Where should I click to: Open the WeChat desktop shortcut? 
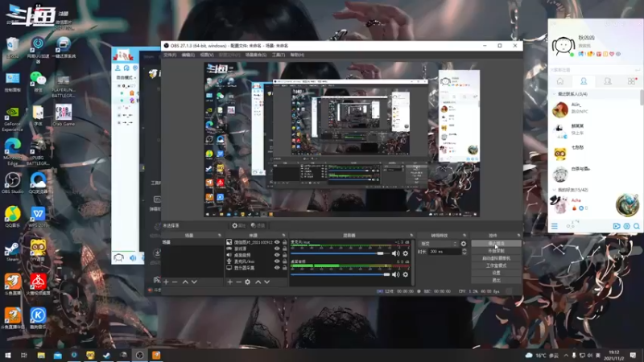click(x=38, y=81)
